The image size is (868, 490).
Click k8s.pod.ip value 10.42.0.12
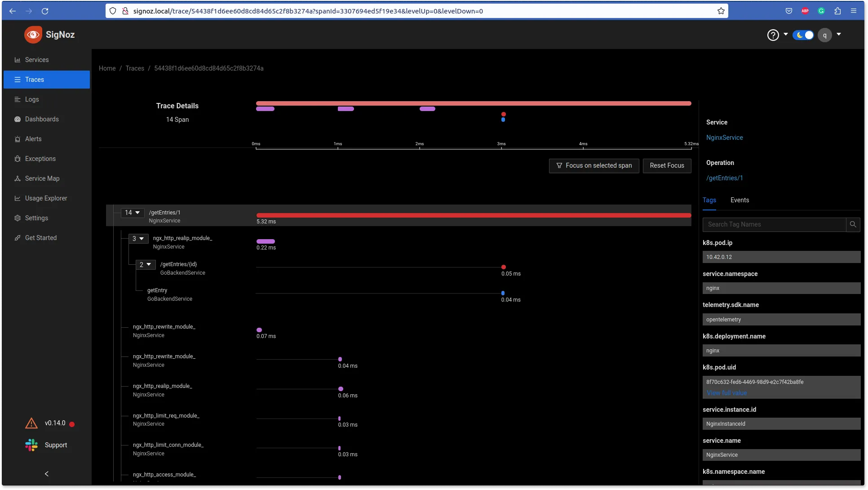781,257
